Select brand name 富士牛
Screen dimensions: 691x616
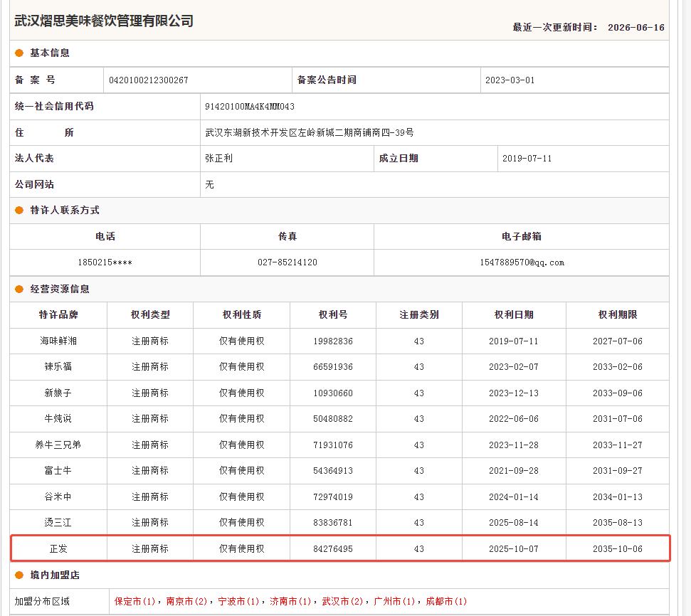[x=58, y=471]
